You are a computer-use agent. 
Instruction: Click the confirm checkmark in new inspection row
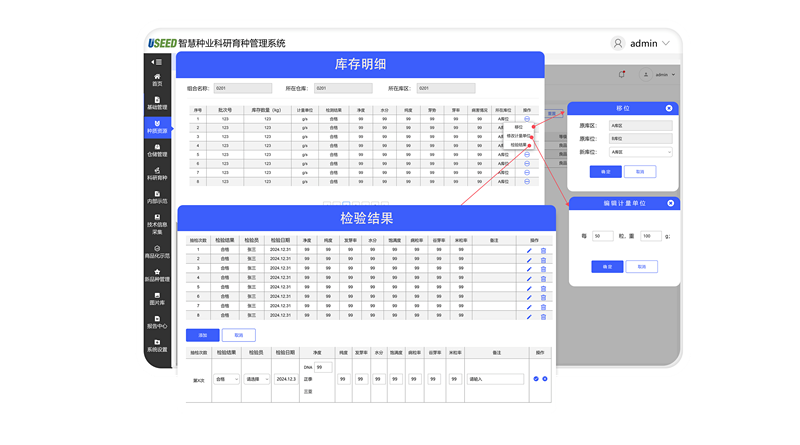coord(536,379)
